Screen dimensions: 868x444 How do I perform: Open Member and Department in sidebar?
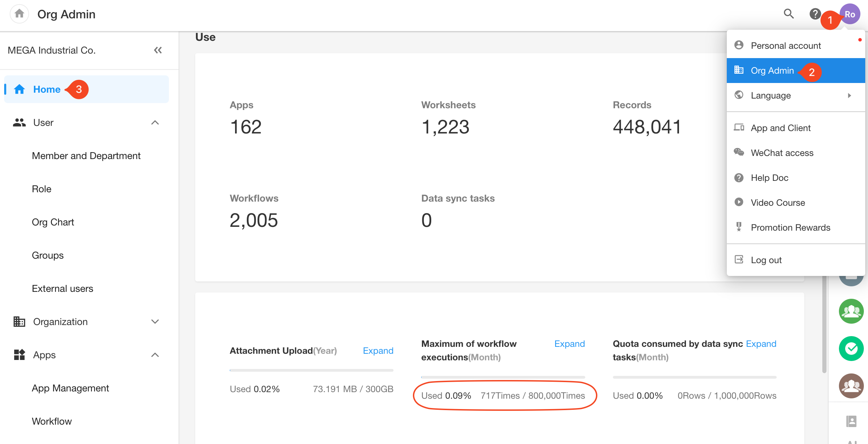[x=86, y=156]
